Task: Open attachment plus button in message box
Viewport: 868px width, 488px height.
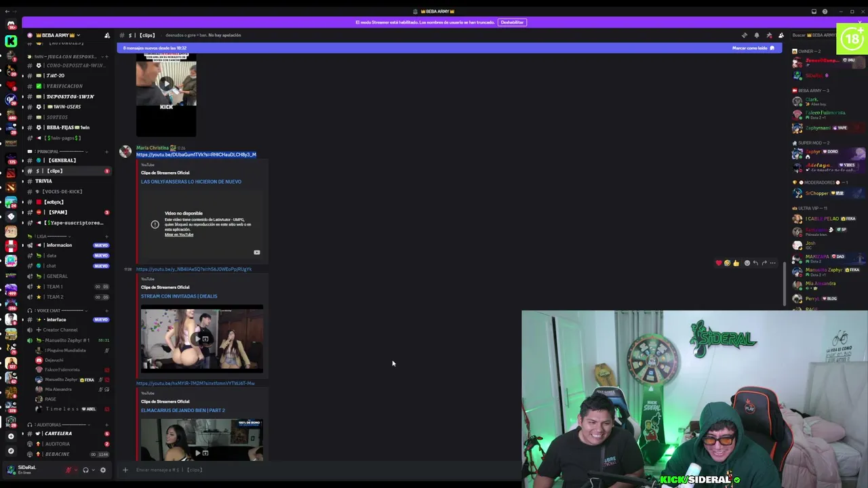Action: point(125,470)
